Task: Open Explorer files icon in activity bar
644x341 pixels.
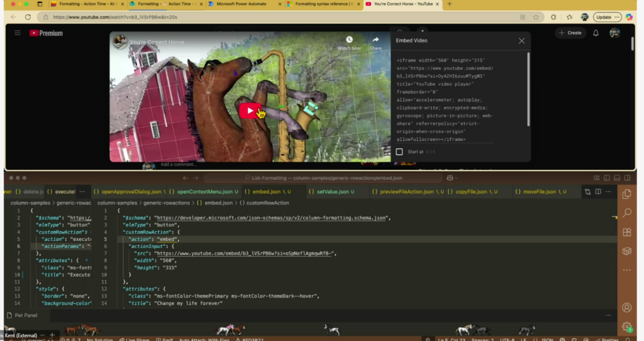Action: (627, 194)
